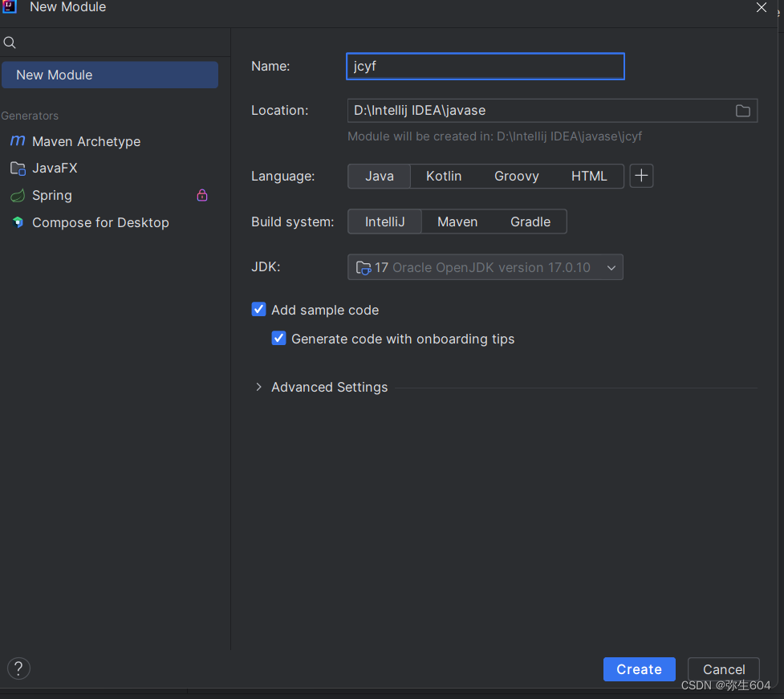The height and width of the screenshot is (699, 784).
Task: Choose Maven build system
Action: pos(457,221)
